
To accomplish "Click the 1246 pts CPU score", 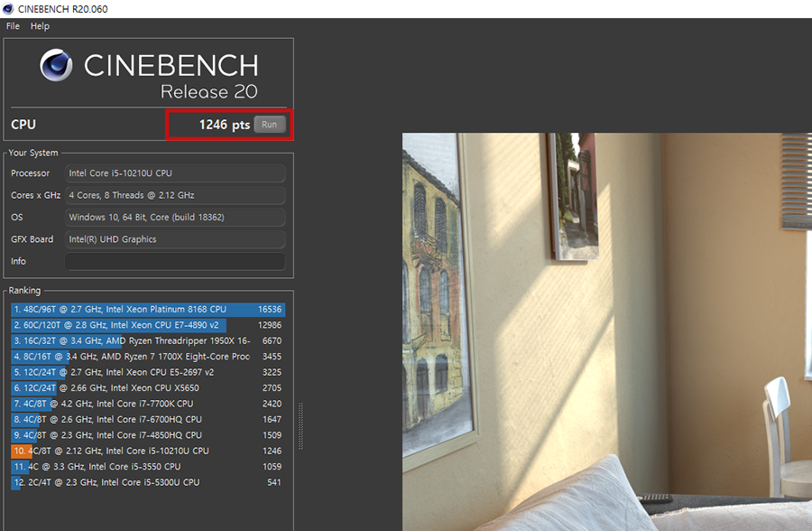I will tap(225, 125).
